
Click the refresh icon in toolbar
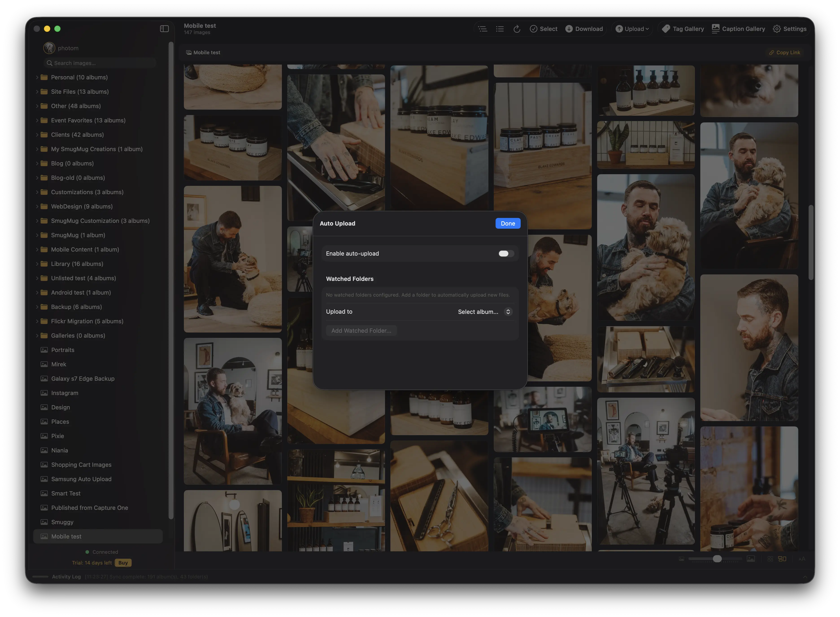click(517, 29)
